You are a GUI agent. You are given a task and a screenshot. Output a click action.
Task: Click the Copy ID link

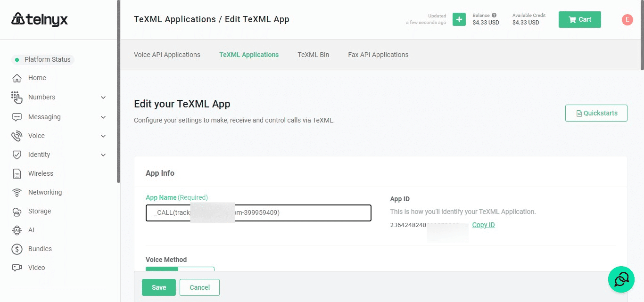coord(483,225)
